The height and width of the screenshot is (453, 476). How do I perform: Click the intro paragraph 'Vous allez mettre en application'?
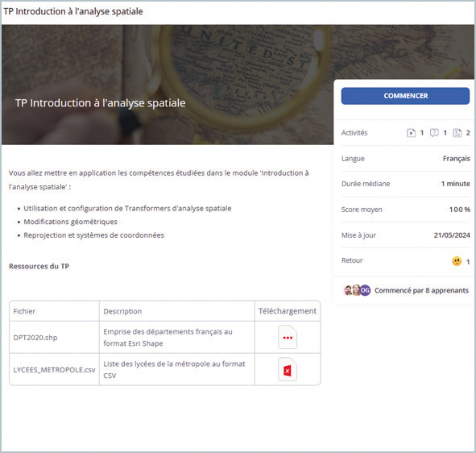(x=159, y=180)
